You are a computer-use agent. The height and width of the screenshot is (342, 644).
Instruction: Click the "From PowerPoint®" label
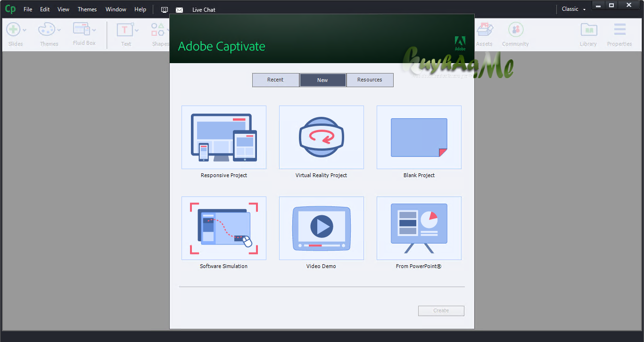click(x=419, y=266)
